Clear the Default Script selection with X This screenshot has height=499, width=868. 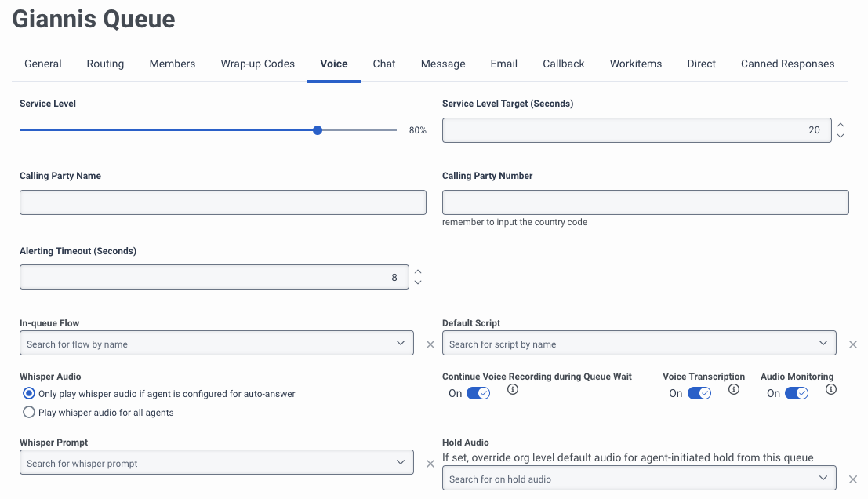(x=853, y=344)
